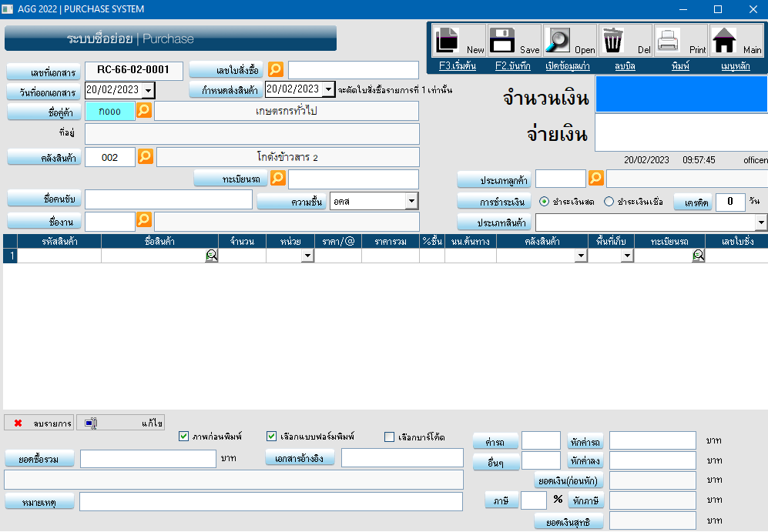Screen dimensions: 768x532
Task: Click the F2.บันทึก link
Action: coord(513,66)
